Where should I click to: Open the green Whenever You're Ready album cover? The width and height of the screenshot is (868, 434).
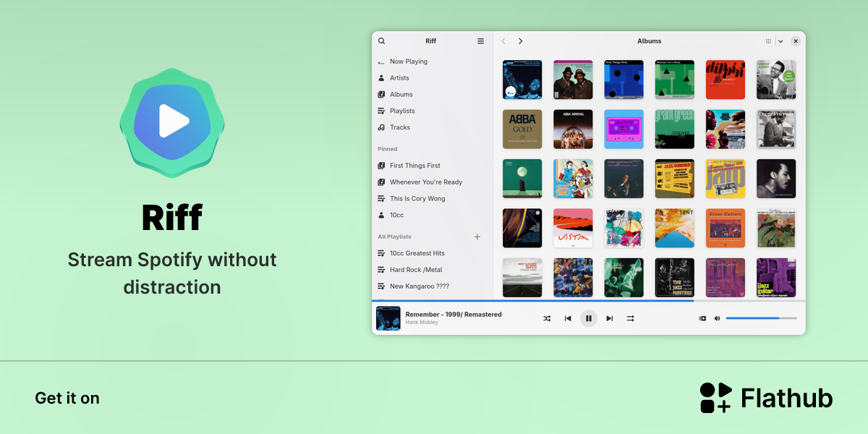(x=674, y=80)
